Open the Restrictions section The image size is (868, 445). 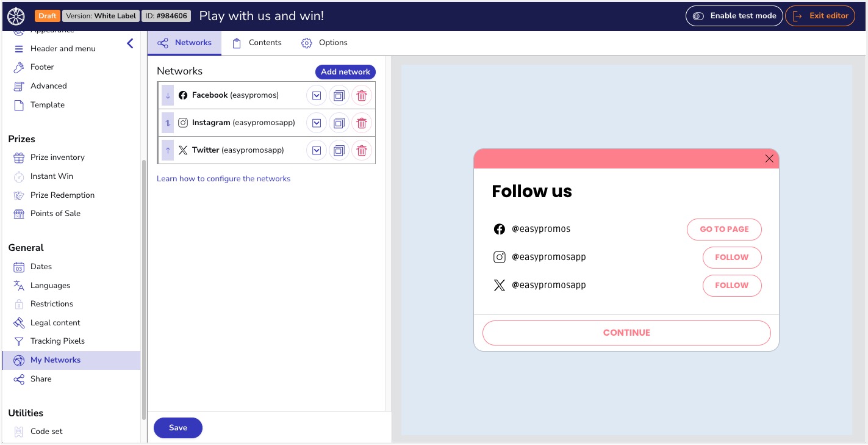(51, 304)
